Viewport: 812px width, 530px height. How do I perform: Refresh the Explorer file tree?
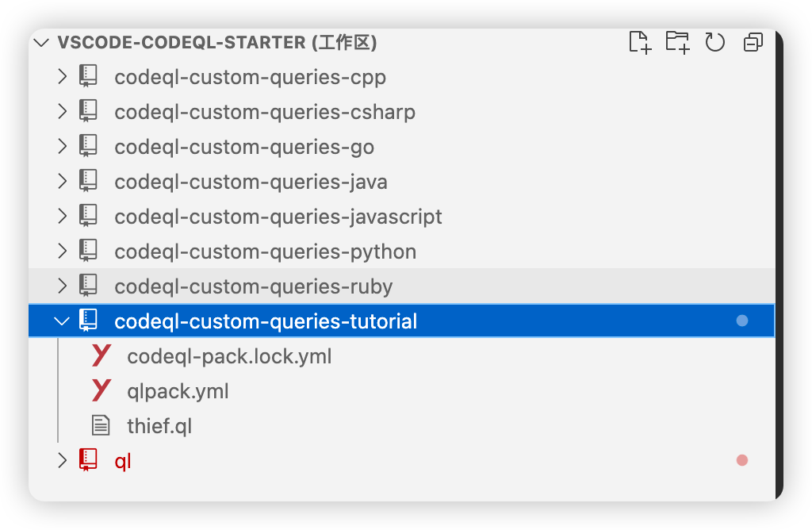coord(715,42)
